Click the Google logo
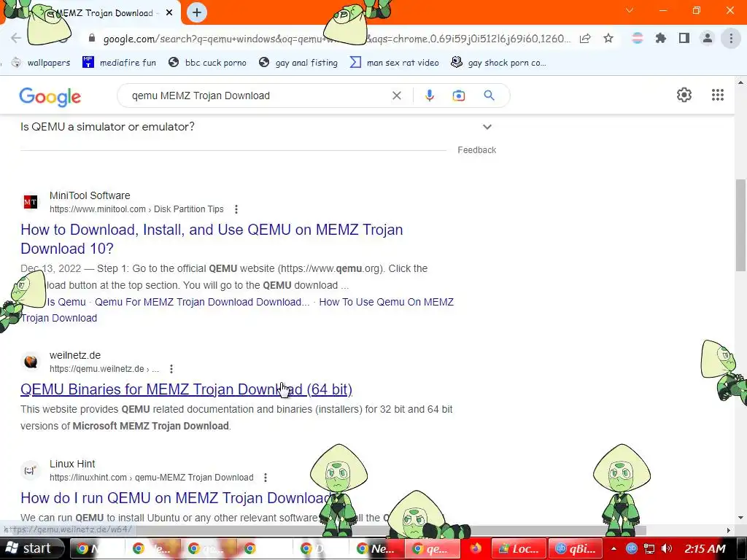This screenshot has width=747, height=560. (50, 97)
